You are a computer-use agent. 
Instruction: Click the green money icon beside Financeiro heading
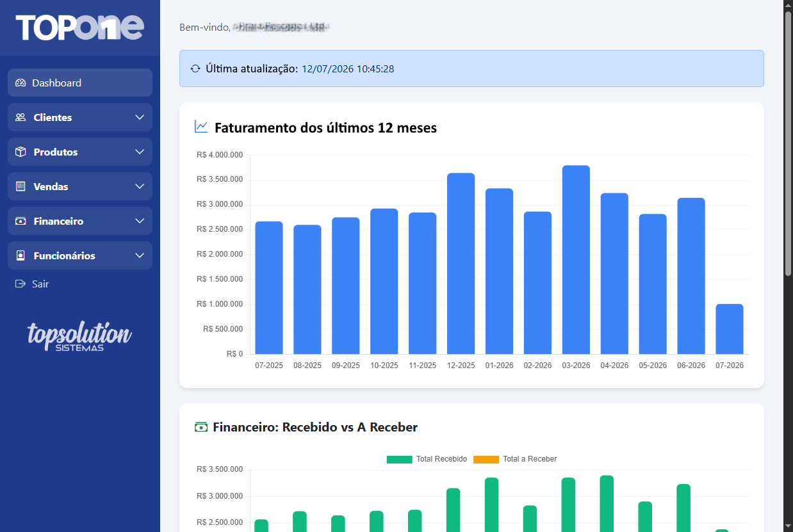[x=201, y=427]
